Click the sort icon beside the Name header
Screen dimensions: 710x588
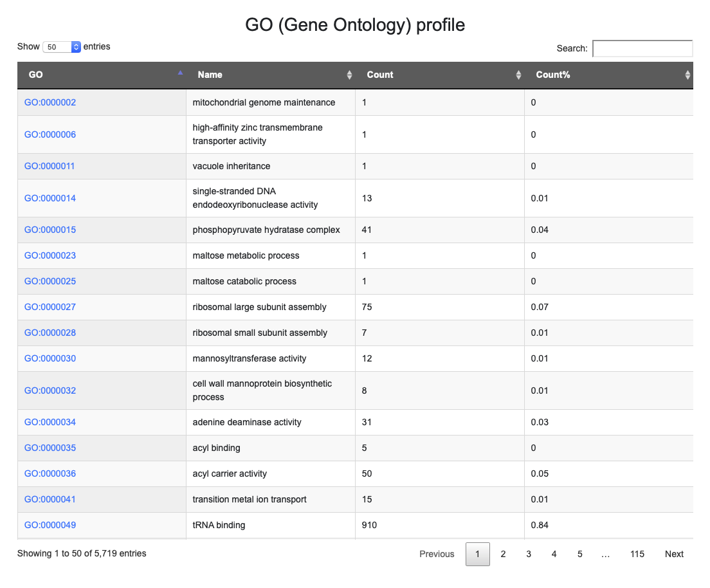349,75
